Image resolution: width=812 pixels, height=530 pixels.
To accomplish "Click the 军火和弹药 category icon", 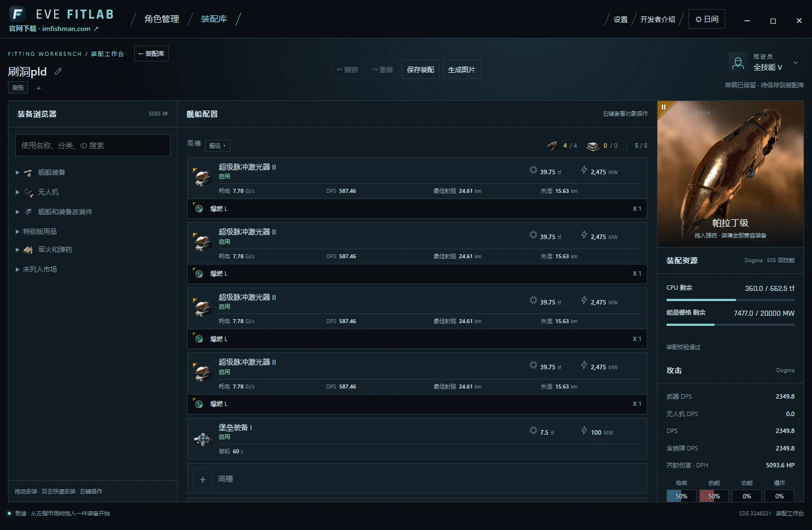I will [28, 250].
